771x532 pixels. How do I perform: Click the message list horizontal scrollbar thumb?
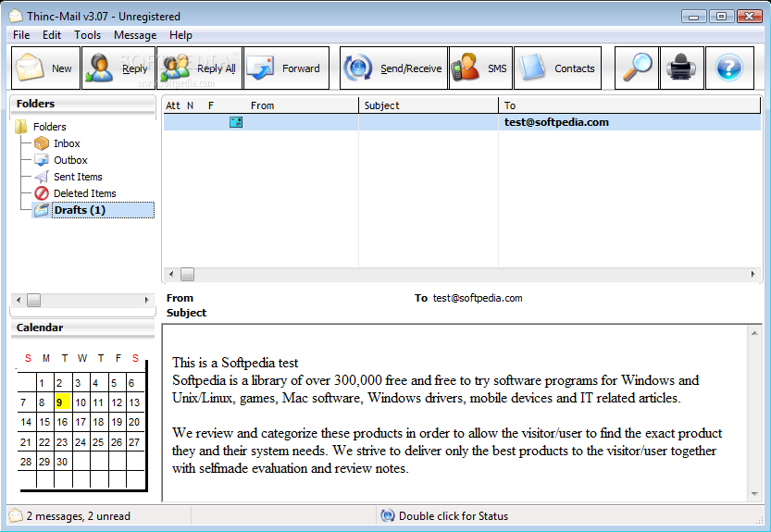click(x=187, y=275)
